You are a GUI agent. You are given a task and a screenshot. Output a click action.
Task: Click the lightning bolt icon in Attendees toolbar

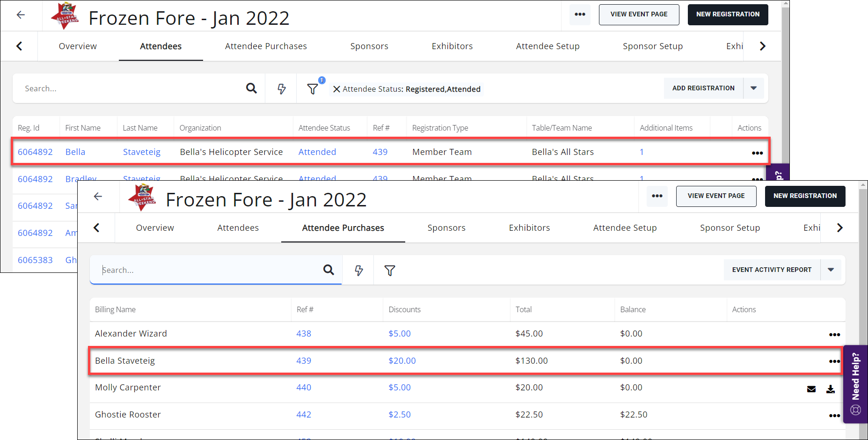coord(282,89)
